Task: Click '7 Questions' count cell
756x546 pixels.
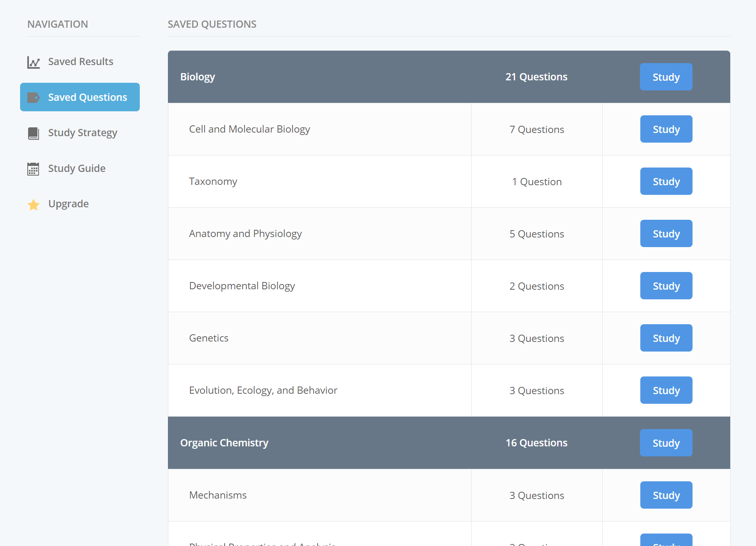Action: (537, 129)
